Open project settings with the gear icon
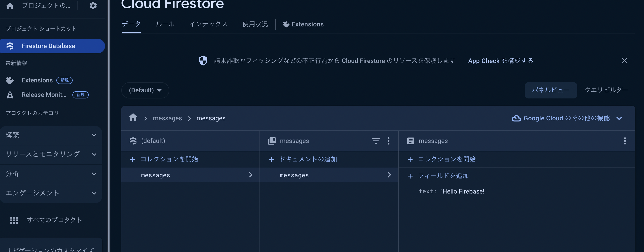This screenshot has height=252, width=644. point(93,6)
